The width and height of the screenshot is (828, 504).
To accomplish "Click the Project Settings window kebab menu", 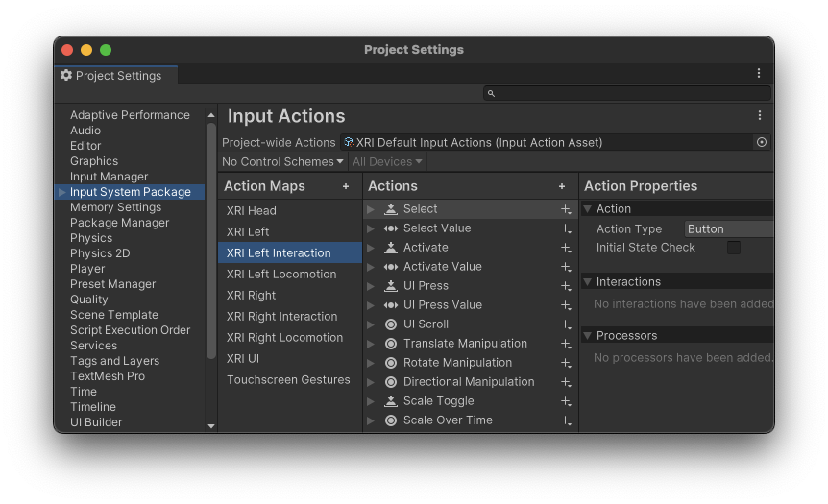I will pos(758,74).
